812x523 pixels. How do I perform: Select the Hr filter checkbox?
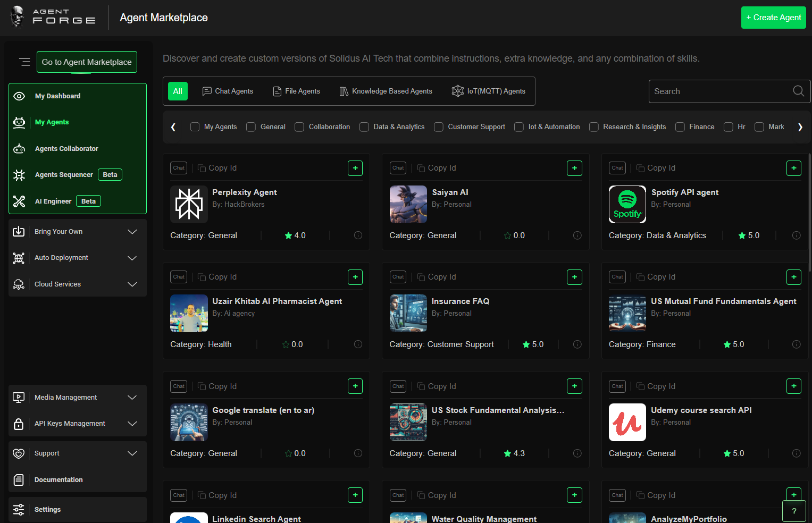pos(729,127)
